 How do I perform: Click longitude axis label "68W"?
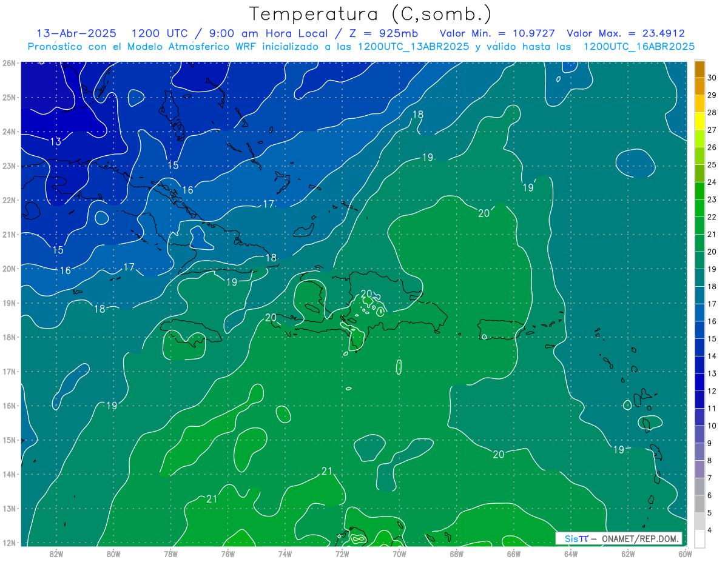click(x=456, y=554)
